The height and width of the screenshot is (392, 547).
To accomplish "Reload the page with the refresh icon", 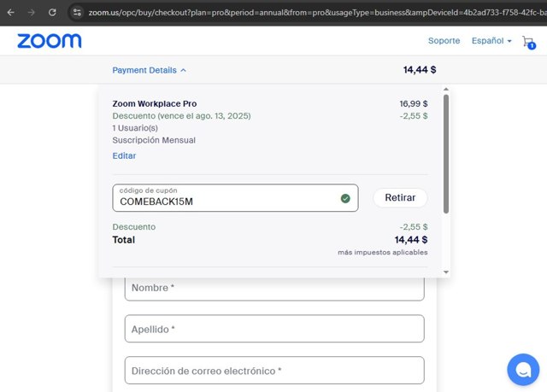I will click(x=52, y=13).
